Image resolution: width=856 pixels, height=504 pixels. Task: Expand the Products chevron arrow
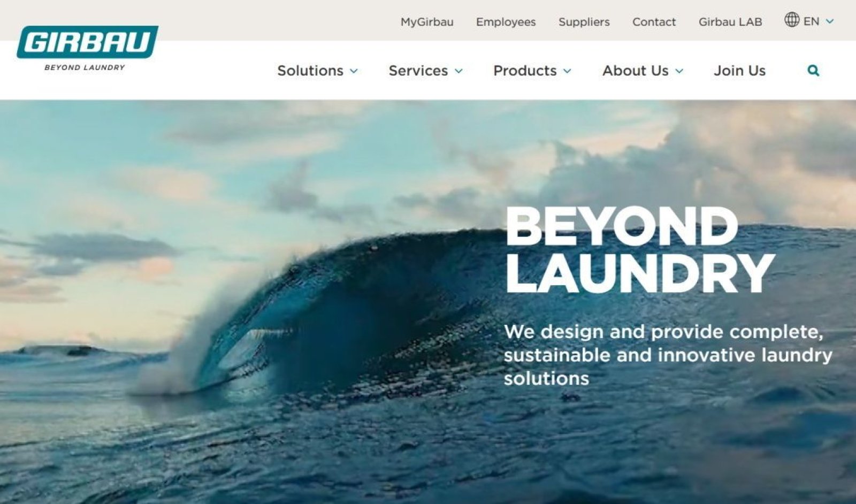[567, 71]
